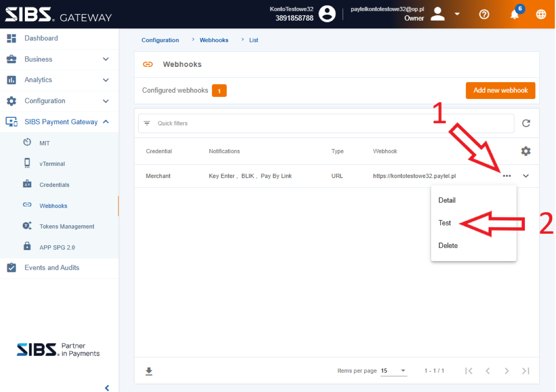Select Test from the context menu

coord(445,223)
